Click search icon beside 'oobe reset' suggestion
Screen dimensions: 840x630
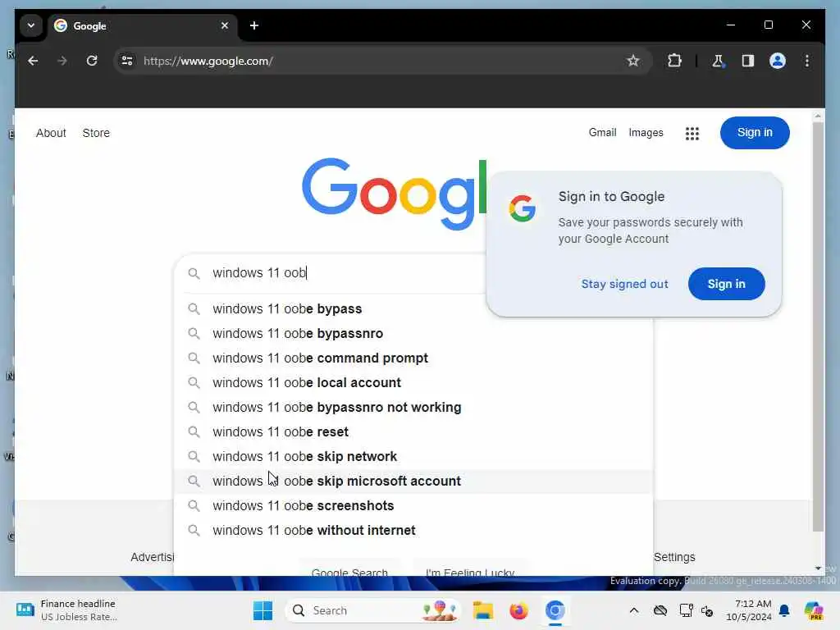coord(194,431)
